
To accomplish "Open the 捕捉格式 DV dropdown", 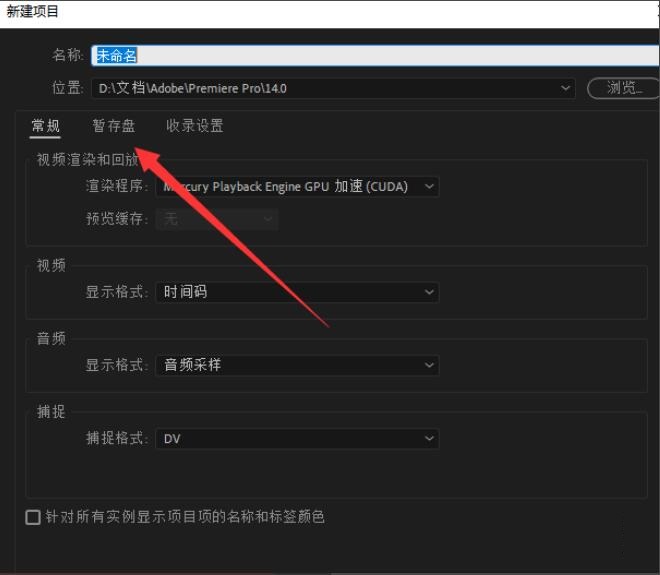I will pos(297,439).
